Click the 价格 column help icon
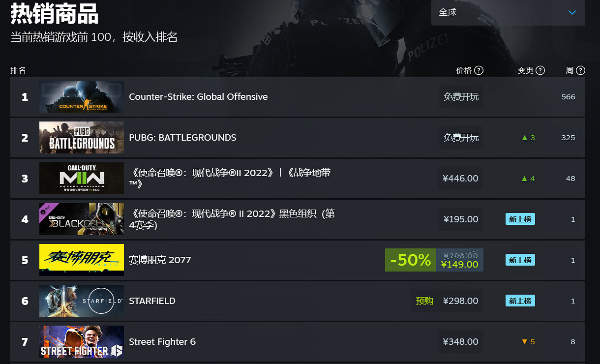The height and width of the screenshot is (364, 600). [479, 70]
